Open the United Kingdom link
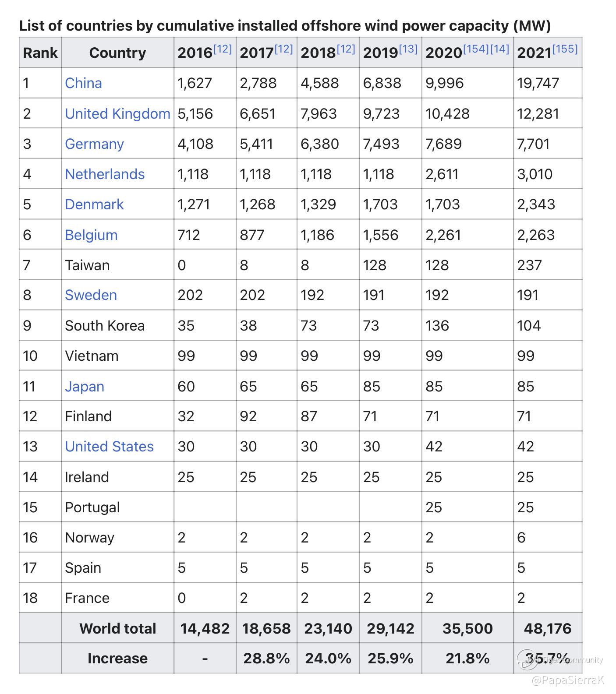 (x=117, y=114)
